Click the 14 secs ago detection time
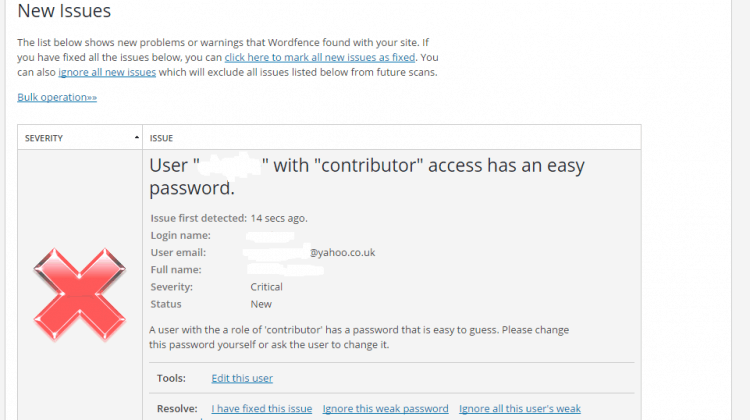This screenshot has height=420, width=750. 279,218
